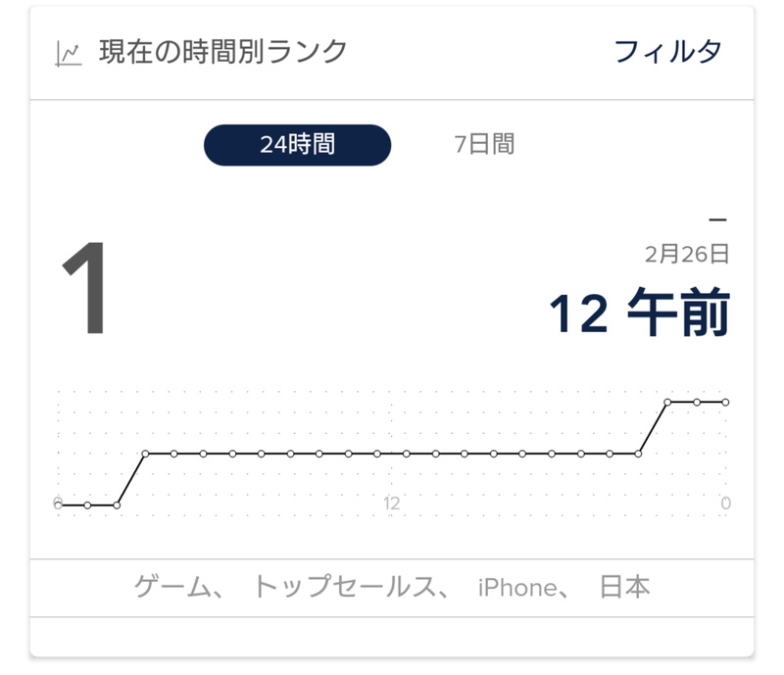Open the フィルタ filter link
784x675 pixels.
coord(668,52)
